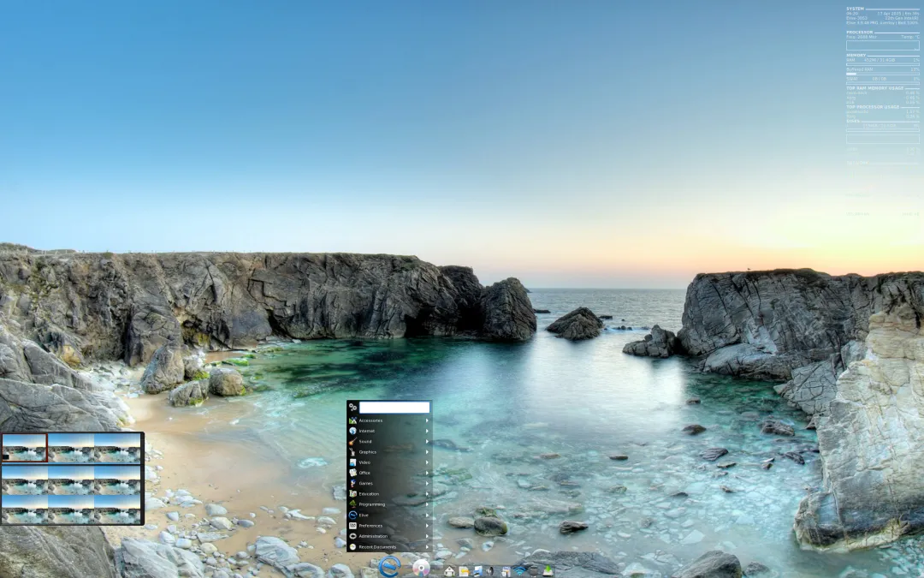
Task: Click the large blue Elive logo in the dock
Action: pyautogui.click(x=389, y=566)
